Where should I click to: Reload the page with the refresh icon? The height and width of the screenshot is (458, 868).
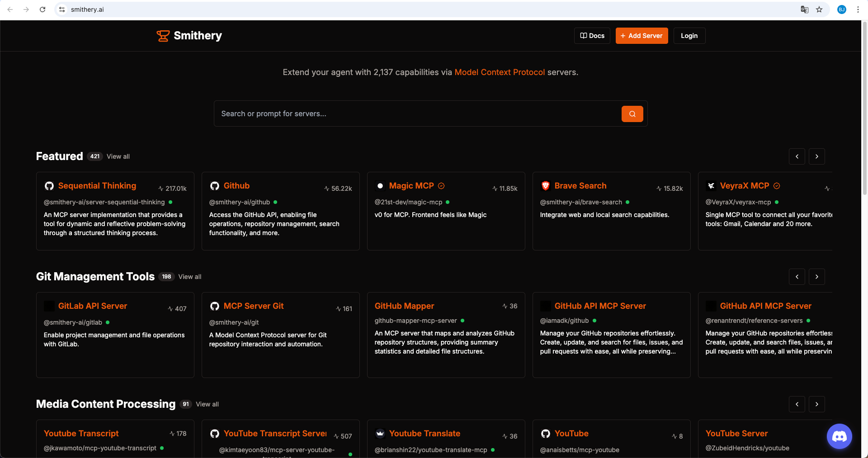42,9
